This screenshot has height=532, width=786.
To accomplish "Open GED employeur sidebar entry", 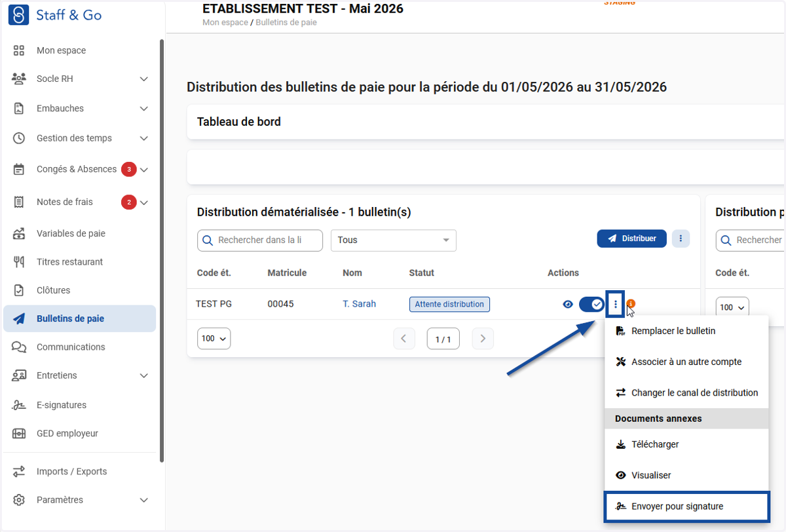I will click(79, 433).
